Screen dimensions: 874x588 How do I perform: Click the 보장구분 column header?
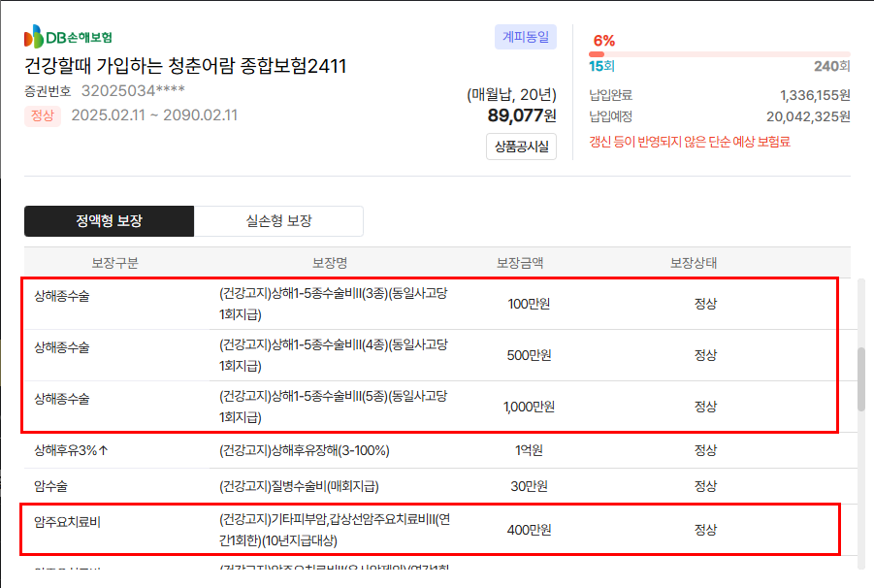coord(114,263)
